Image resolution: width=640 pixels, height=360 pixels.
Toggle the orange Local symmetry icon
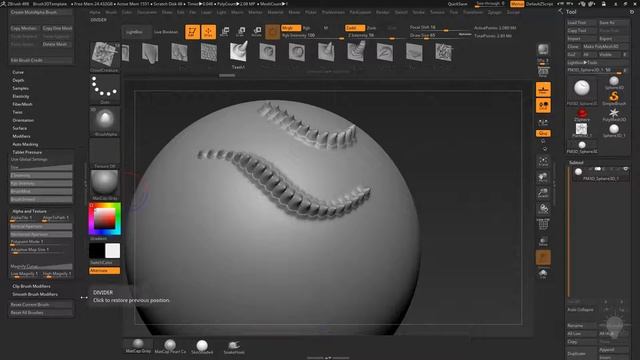543,106
